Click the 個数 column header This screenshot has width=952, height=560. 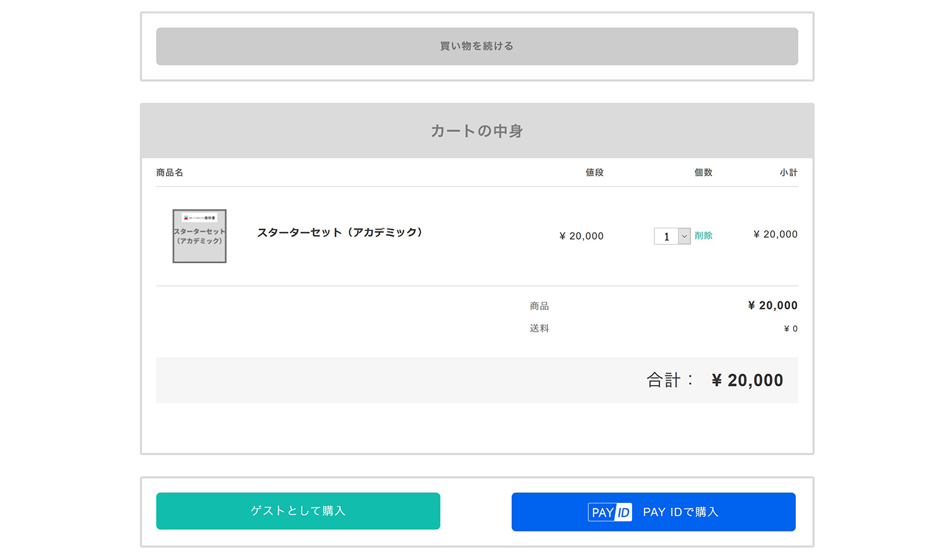703,172
